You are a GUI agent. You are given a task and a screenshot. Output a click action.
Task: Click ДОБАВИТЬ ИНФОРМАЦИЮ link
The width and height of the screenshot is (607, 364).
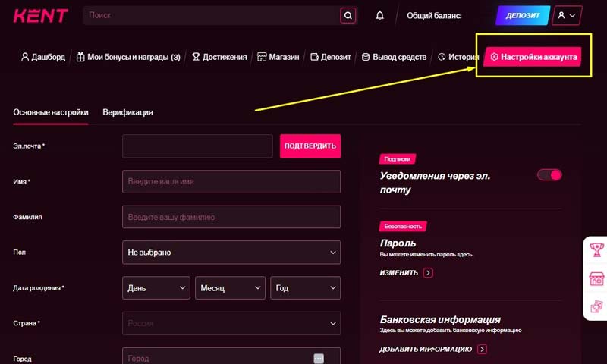[426, 350]
